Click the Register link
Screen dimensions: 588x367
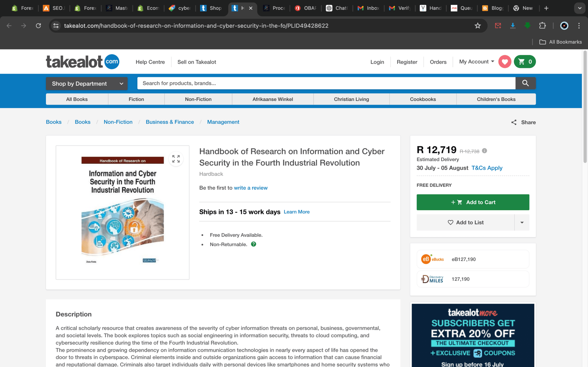tap(407, 62)
